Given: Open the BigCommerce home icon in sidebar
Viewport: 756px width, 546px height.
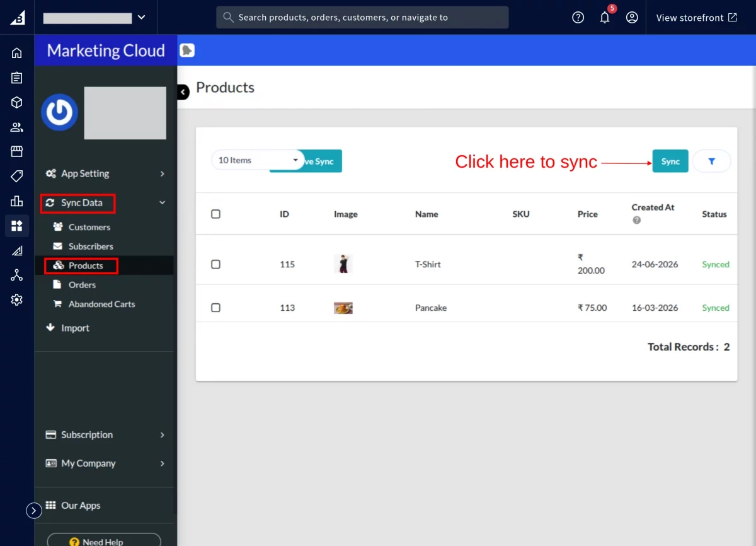Looking at the screenshot, I should pos(17,53).
